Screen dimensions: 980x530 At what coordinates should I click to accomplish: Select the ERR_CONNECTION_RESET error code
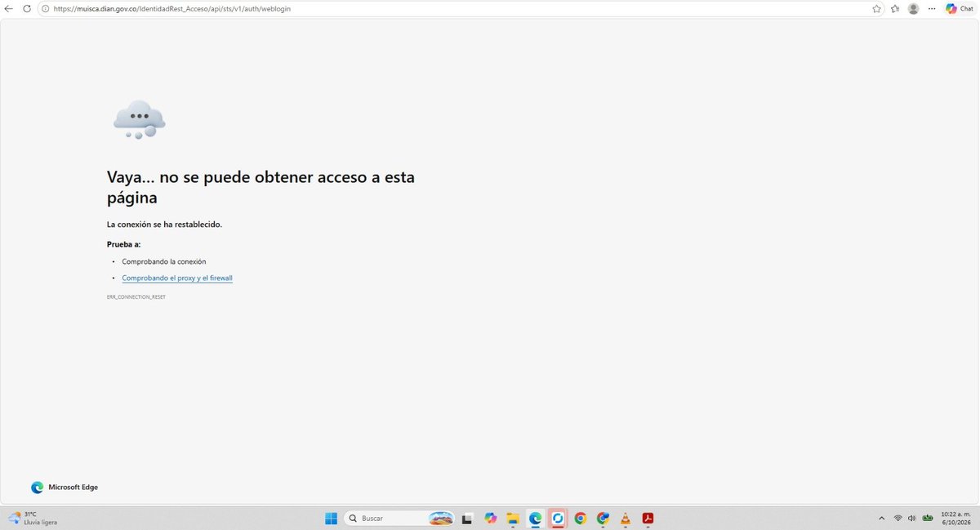(136, 297)
